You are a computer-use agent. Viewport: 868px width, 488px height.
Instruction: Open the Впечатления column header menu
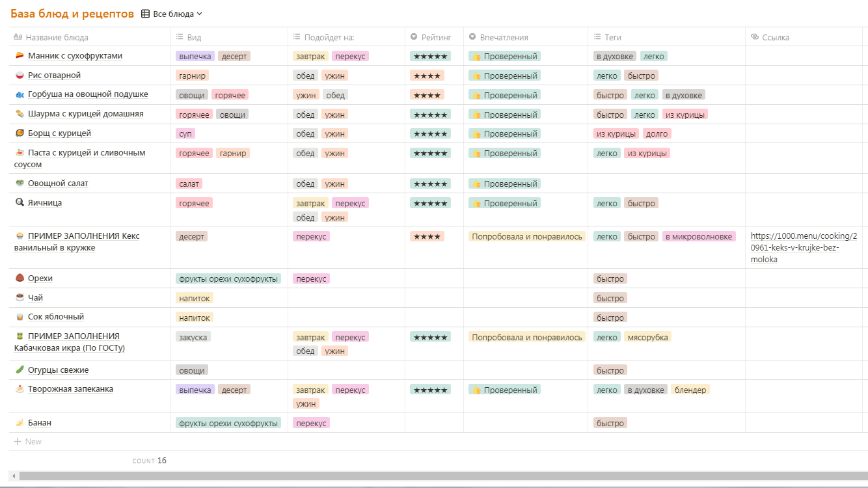[x=526, y=37]
